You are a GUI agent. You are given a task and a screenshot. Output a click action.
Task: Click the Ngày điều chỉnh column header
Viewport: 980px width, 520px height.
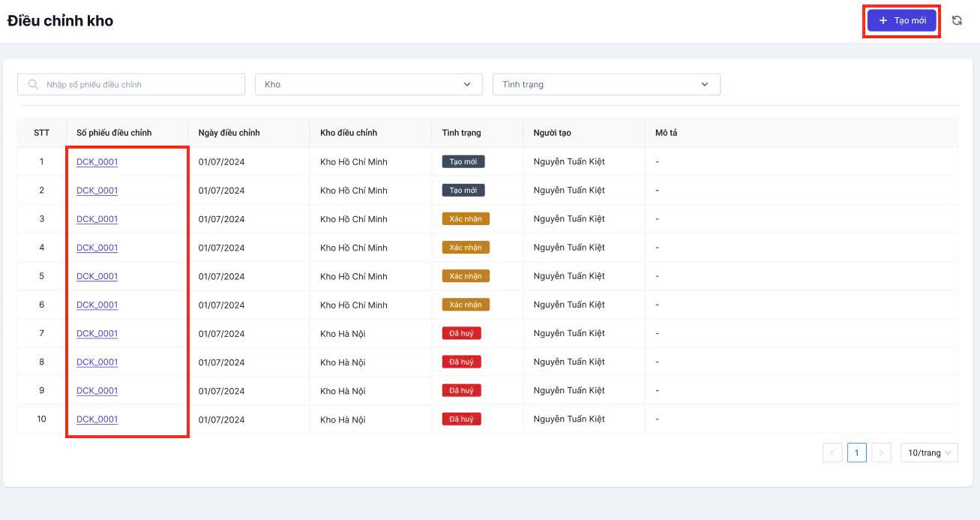229,133
